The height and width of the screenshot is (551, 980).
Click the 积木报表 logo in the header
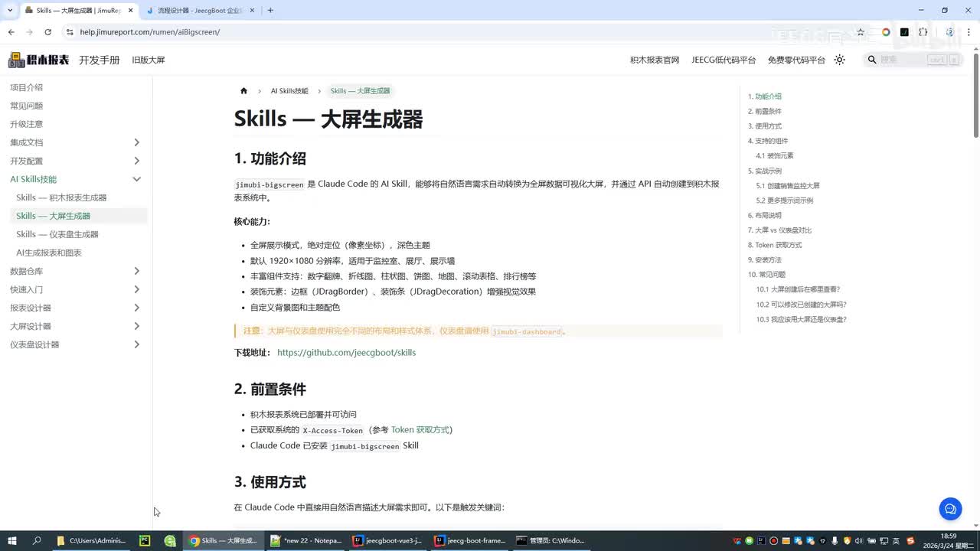point(38,60)
